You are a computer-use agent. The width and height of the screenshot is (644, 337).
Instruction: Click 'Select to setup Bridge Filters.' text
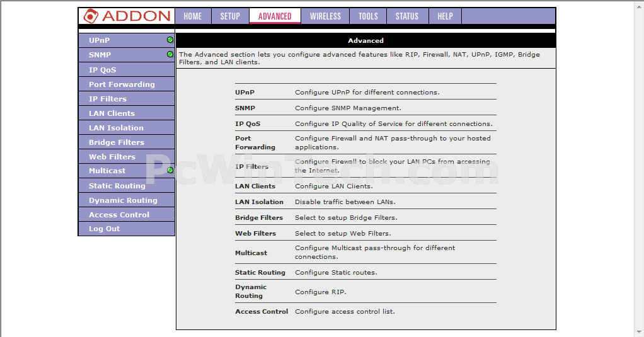(x=346, y=217)
